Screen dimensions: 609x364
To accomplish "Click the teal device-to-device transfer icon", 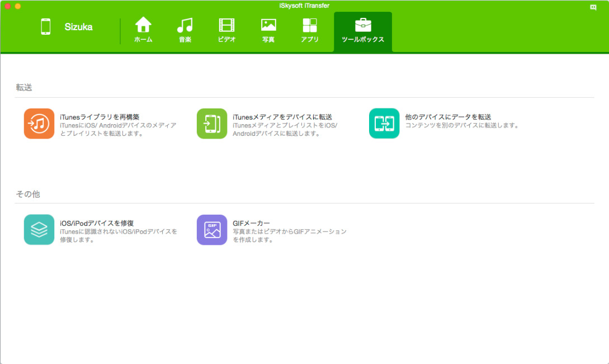I will [384, 124].
